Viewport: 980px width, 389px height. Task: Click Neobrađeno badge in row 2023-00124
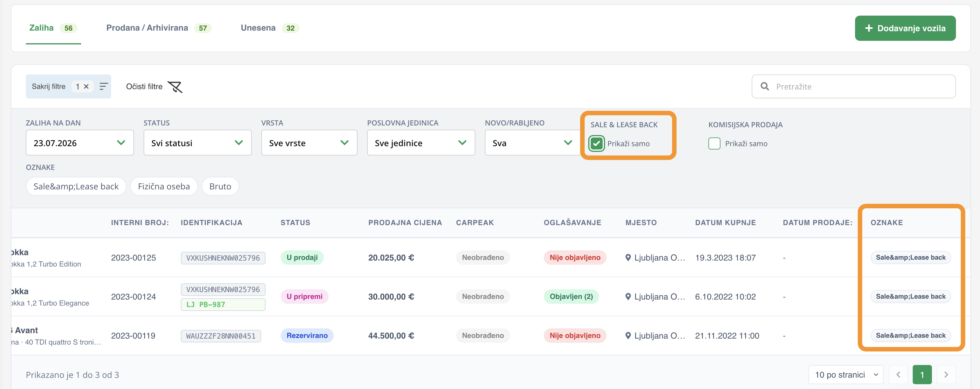point(483,297)
